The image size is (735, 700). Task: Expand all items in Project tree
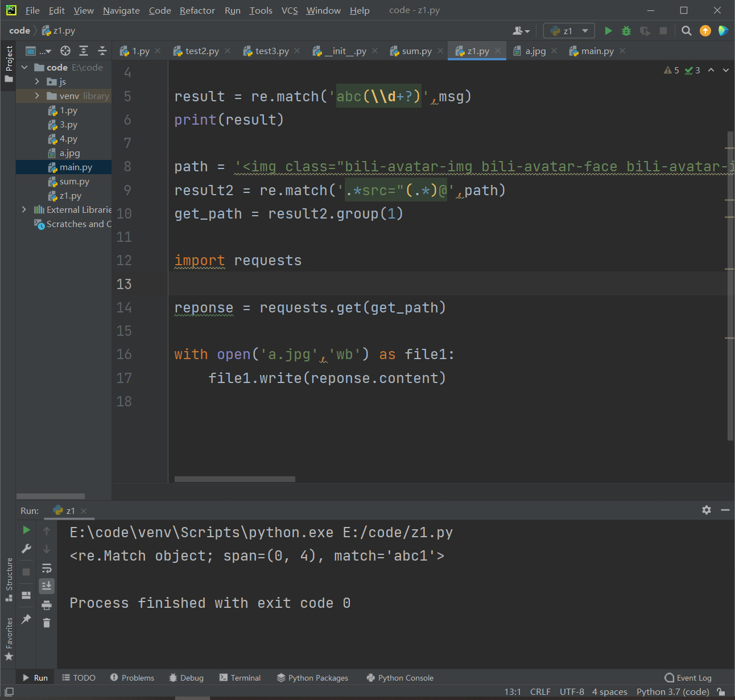84,51
